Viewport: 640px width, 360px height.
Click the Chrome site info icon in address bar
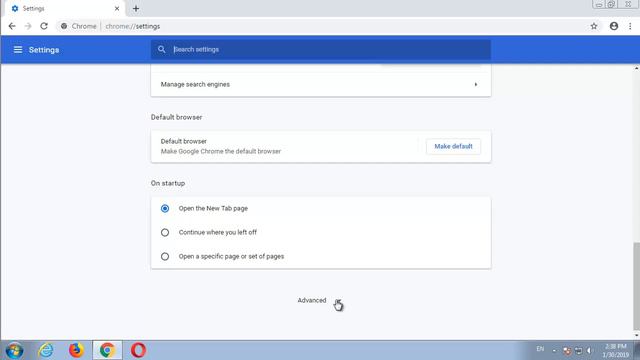point(64,26)
